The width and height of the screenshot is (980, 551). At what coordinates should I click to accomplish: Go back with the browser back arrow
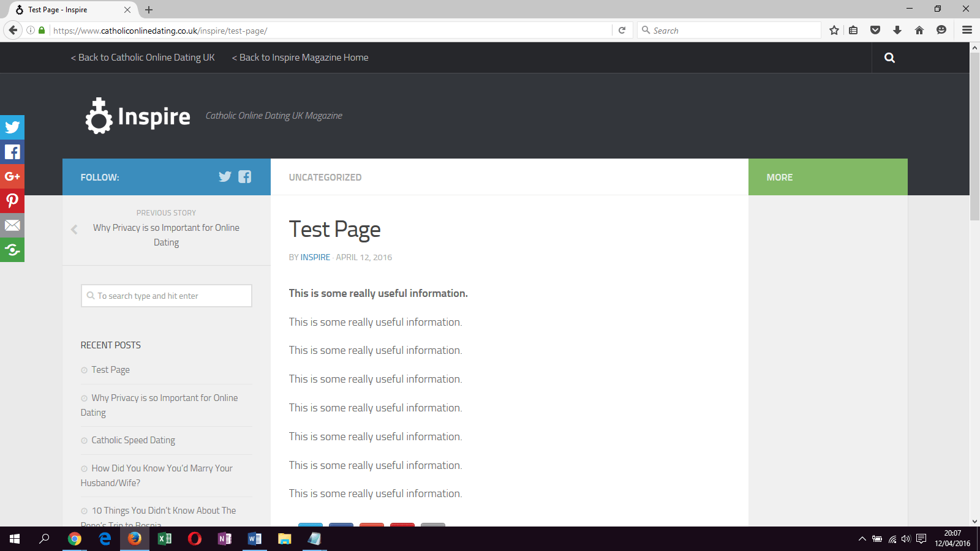tap(13, 30)
